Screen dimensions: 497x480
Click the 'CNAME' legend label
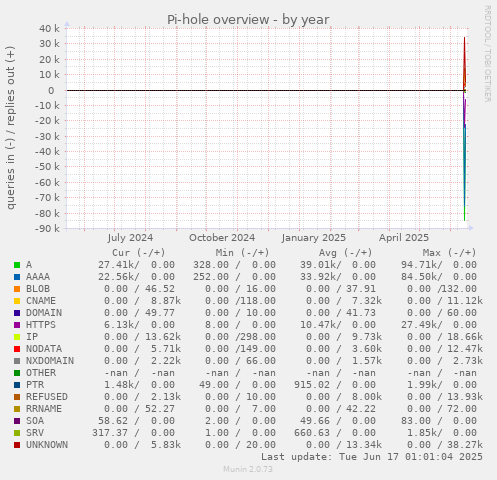tap(41, 301)
